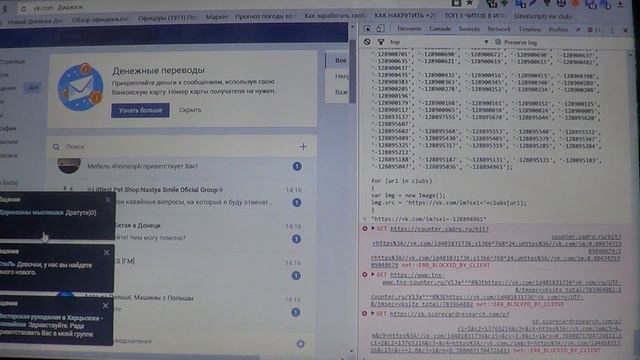Open the console filter funnel icon
The image size is (640, 360).
click(x=381, y=42)
